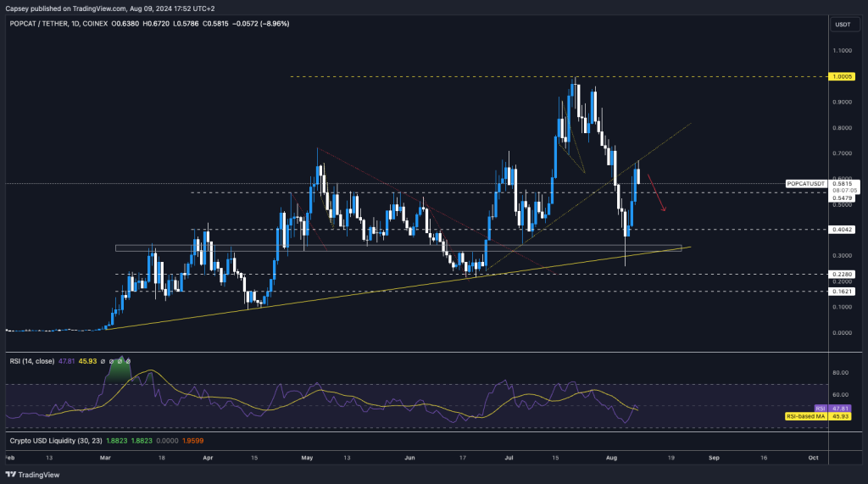Click the 0.2280 support price label
This screenshot has width=868, height=484.
tap(843, 274)
